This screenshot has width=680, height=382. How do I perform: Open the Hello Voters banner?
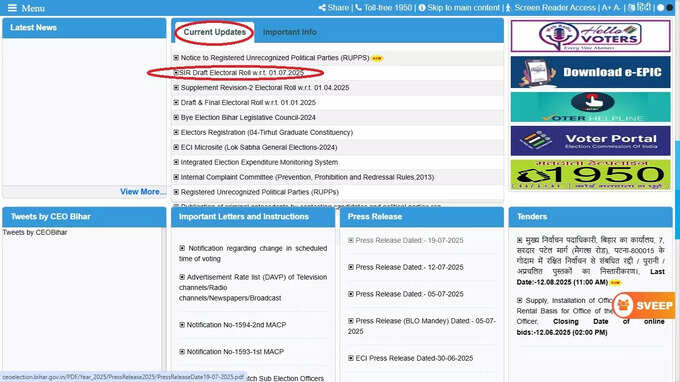590,36
